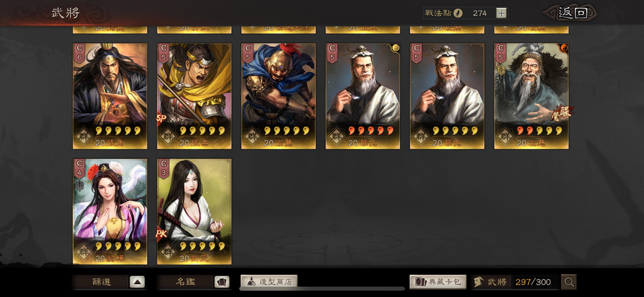Select the SP 張梁 general card

(x=194, y=96)
